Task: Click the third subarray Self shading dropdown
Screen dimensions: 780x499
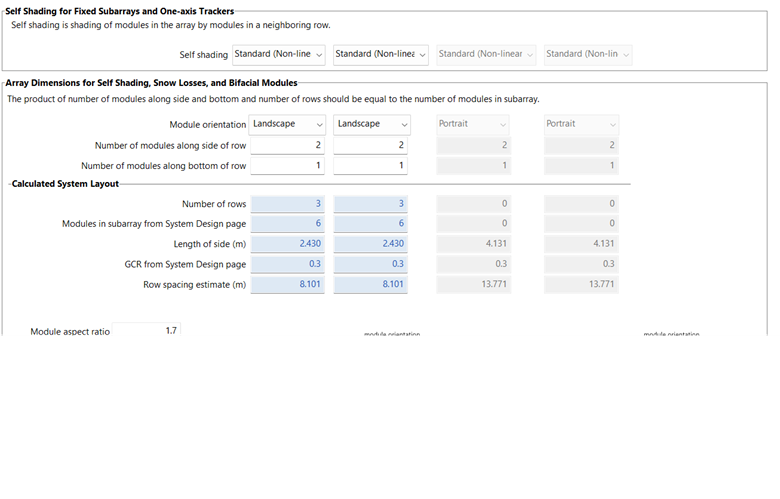Action: tap(486, 54)
